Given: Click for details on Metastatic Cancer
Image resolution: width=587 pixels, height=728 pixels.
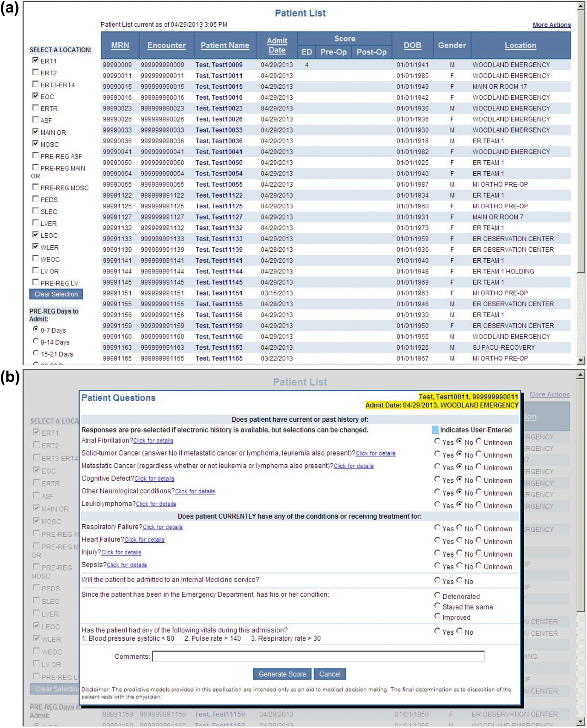Looking at the screenshot, I should coord(354,466).
